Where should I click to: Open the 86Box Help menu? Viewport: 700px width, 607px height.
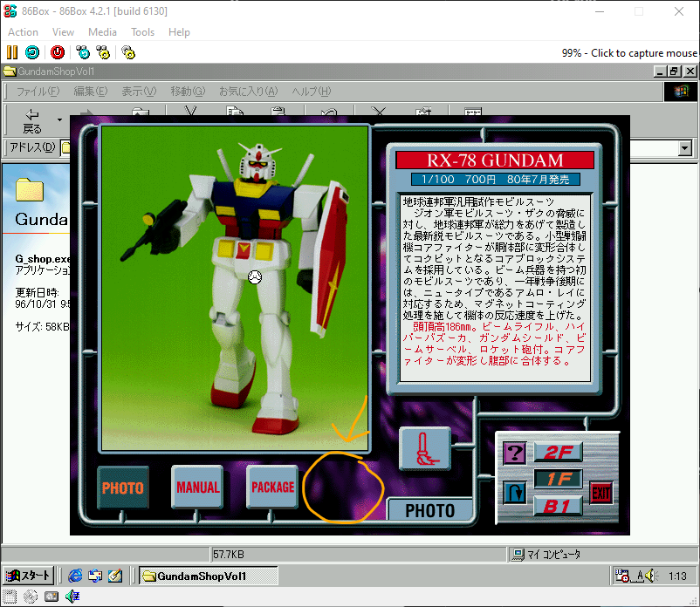click(x=179, y=32)
